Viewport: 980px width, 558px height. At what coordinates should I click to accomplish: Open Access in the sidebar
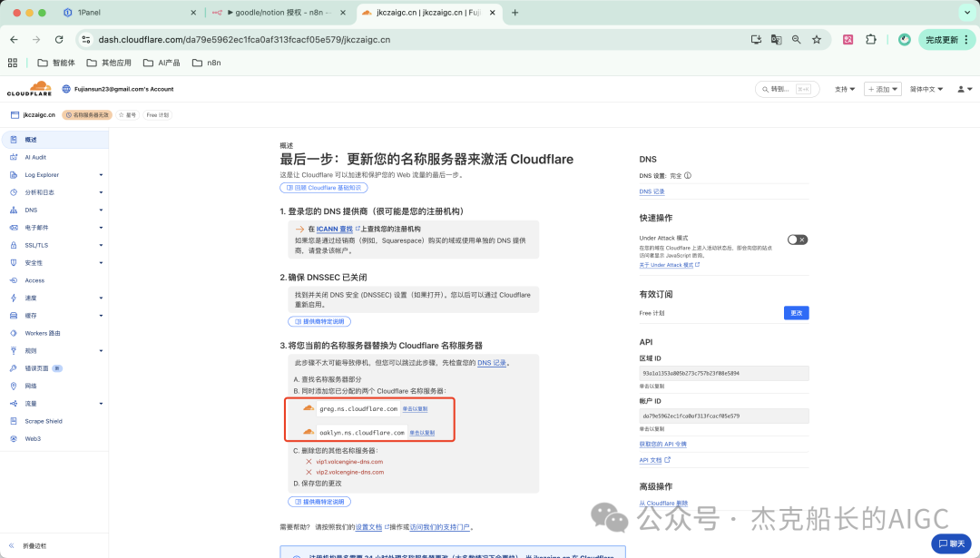pyautogui.click(x=34, y=280)
